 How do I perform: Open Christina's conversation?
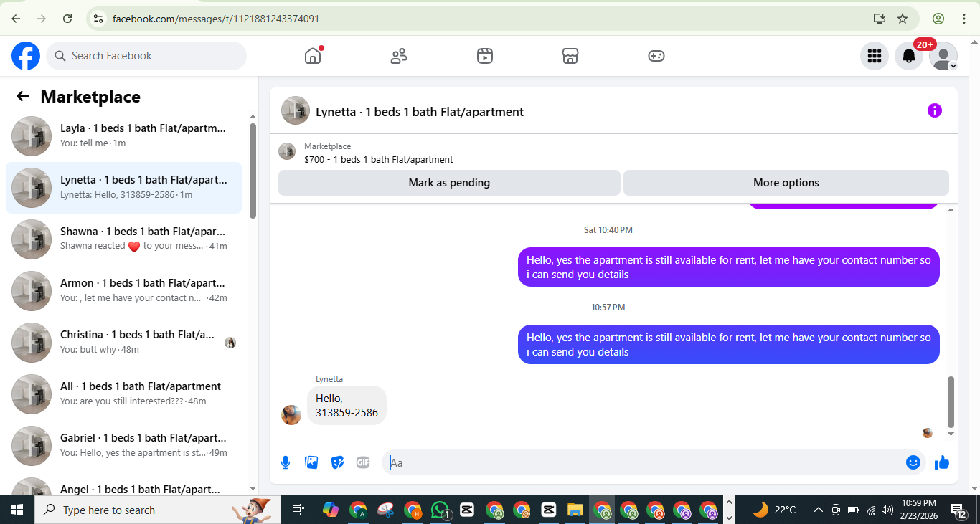coord(123,343)
